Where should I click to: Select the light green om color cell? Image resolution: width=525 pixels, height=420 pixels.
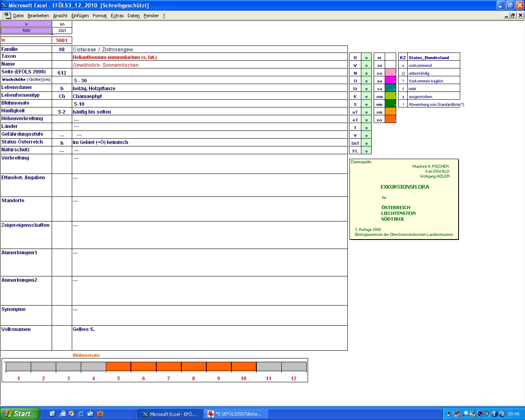tap(390, 96)
